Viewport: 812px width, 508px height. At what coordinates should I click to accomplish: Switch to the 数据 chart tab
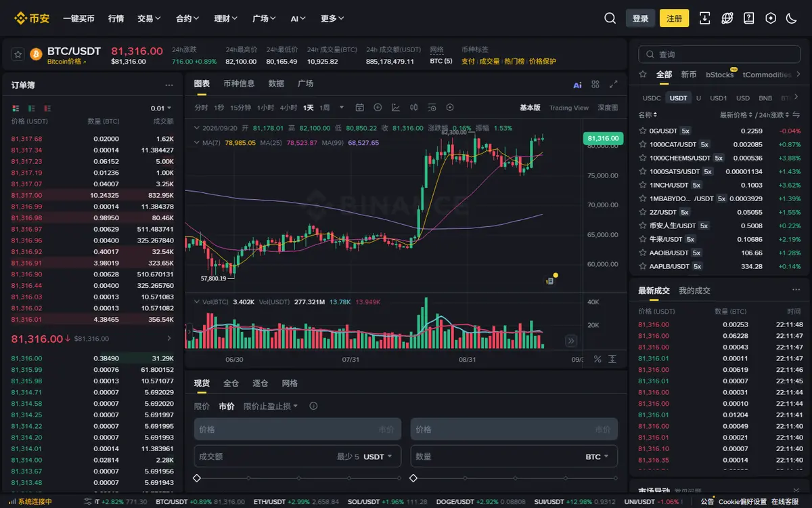click(276, 83)
